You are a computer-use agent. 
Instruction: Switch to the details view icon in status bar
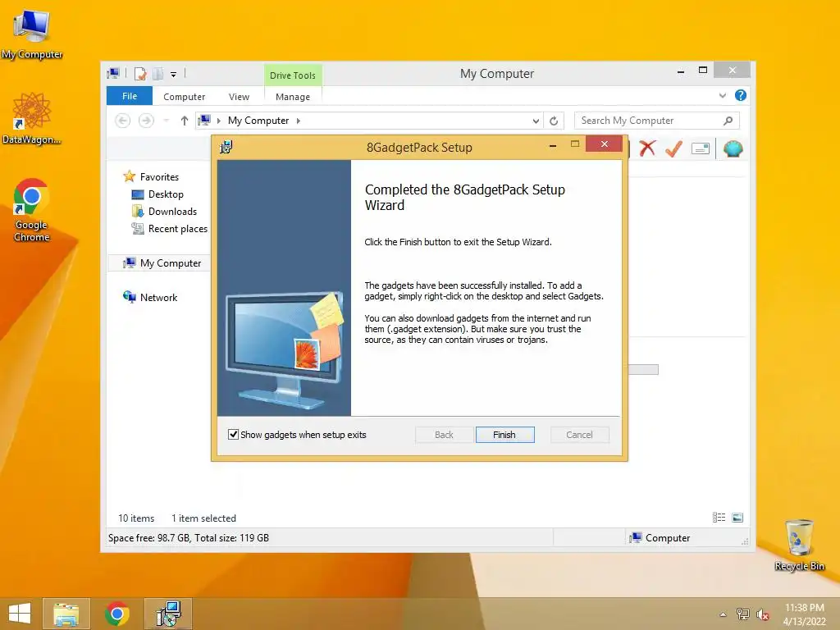719,518
